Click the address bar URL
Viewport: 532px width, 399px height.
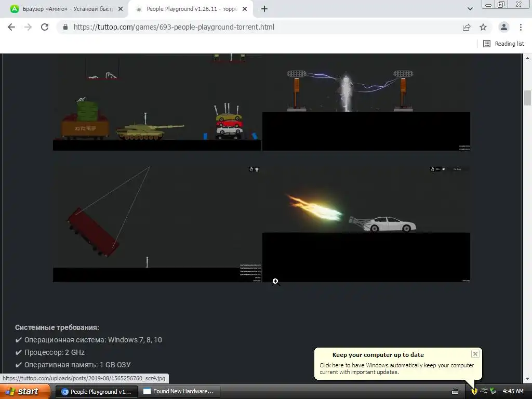point(174,27)
